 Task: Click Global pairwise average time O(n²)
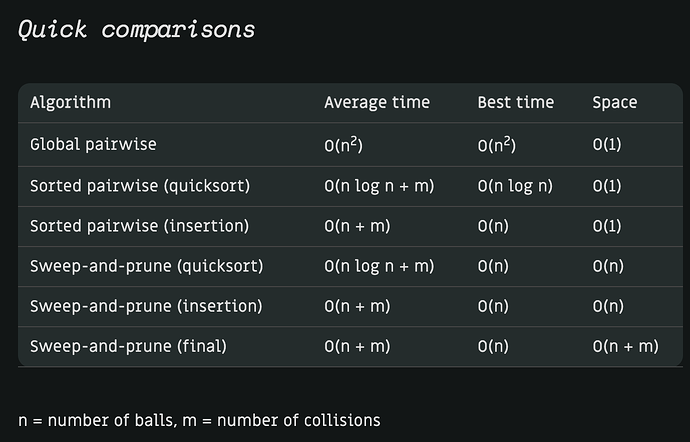[x=344, y=144]
